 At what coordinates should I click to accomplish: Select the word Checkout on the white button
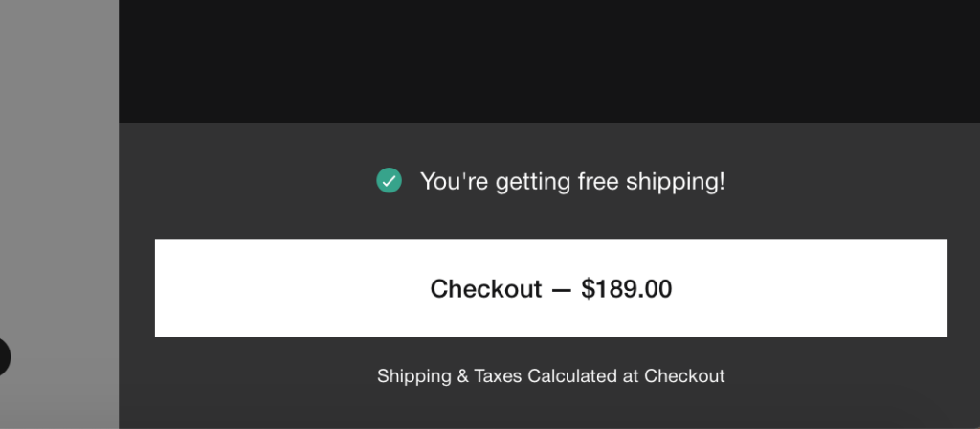pyautogui.click(x=485, y=289)
